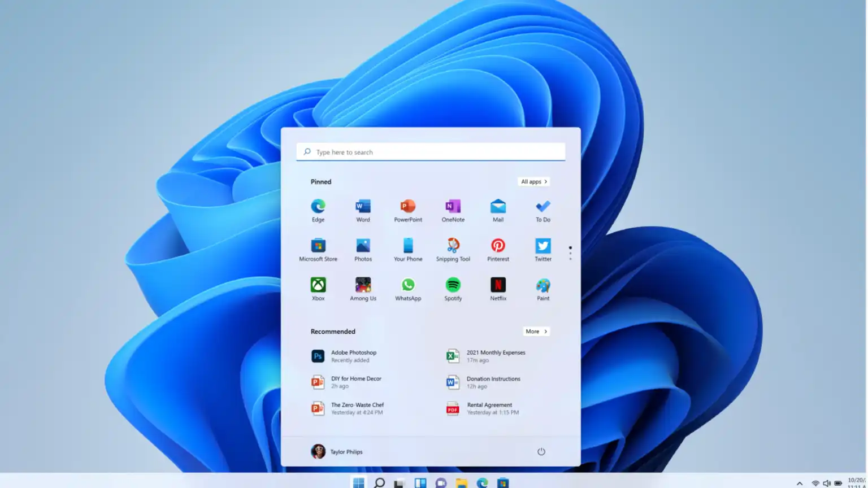Show More recommended items
This screenshot has width=868, height=488.
[536, 332]
